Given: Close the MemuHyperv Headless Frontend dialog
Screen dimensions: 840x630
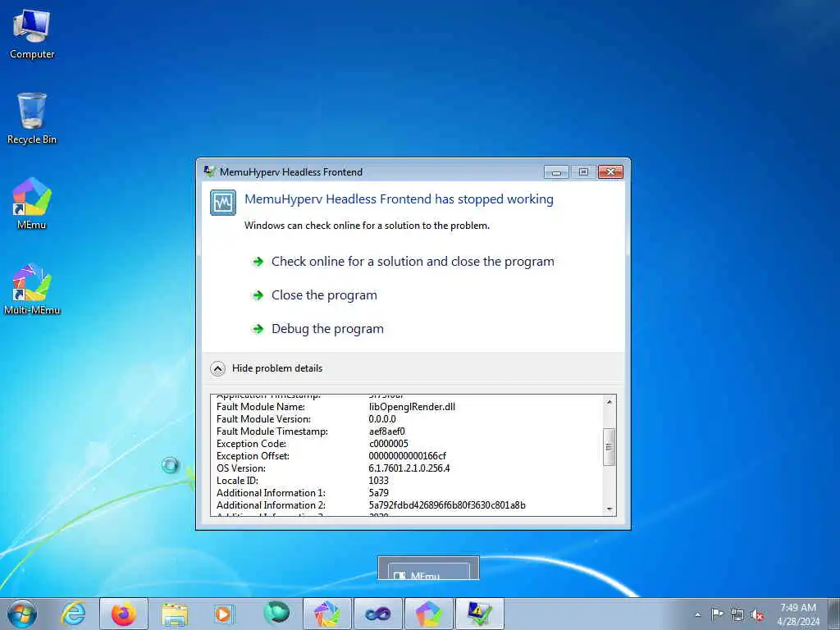Looking at the screenshot, I should coord(610,172).
